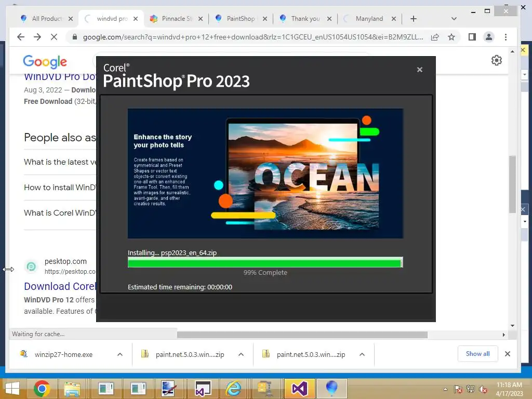Expand 'What is the latest ve' question

pos(60,162)
